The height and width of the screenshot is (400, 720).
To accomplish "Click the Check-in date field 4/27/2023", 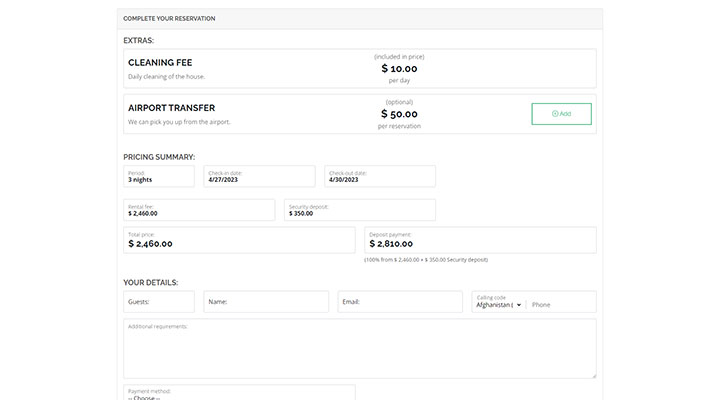I will 259,176.
